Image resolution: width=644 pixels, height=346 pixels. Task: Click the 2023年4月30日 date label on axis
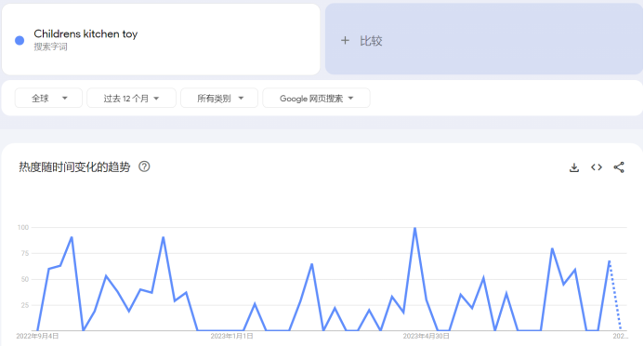[x=426, y=336]
